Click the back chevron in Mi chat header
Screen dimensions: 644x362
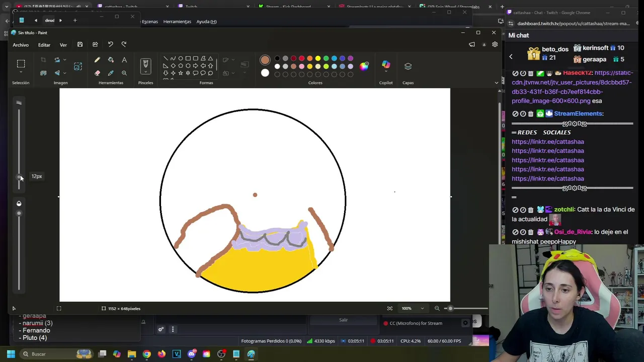[x=511, y=57]
